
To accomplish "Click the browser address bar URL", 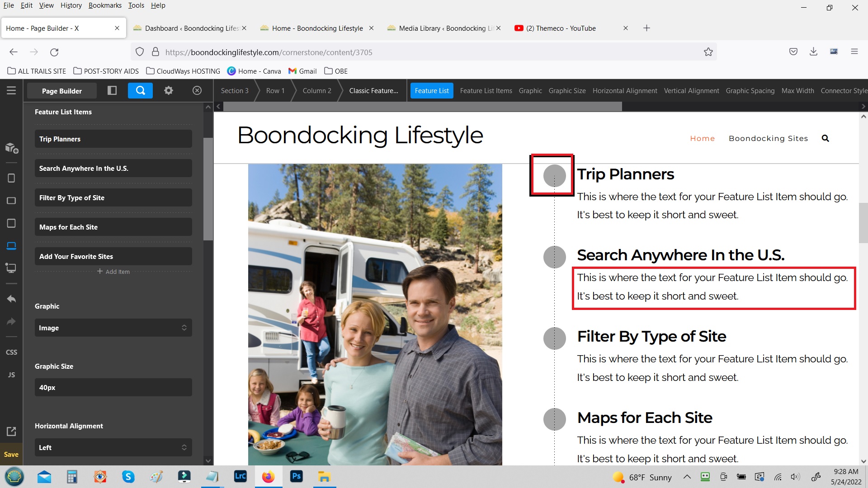I will [x=269, y=52].
